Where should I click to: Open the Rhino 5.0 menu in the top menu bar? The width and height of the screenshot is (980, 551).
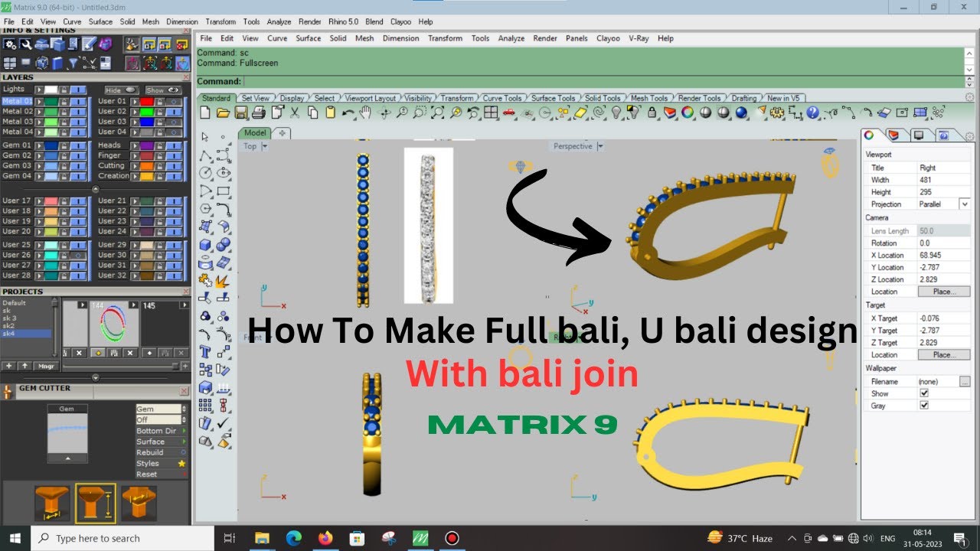click(343, 21)
